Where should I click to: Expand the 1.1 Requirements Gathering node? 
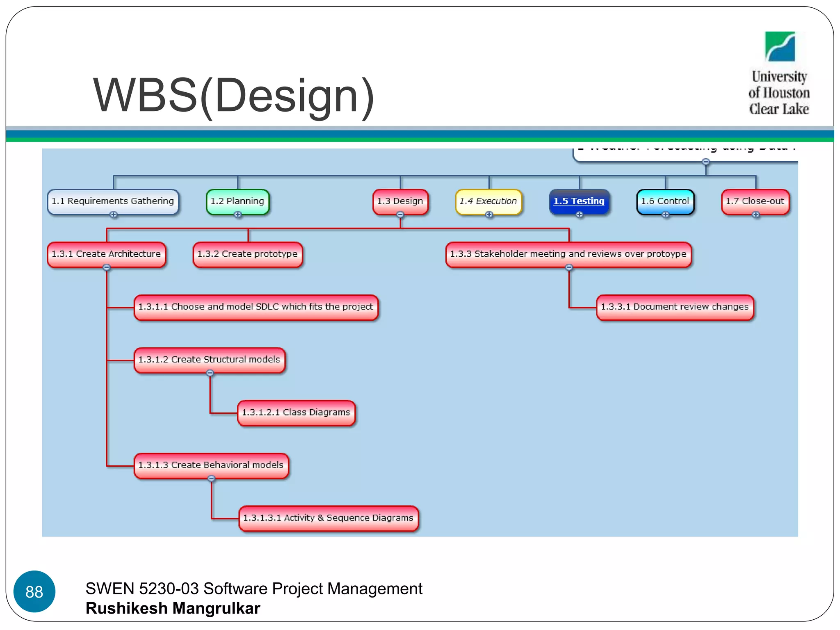[x=114, y=215]
